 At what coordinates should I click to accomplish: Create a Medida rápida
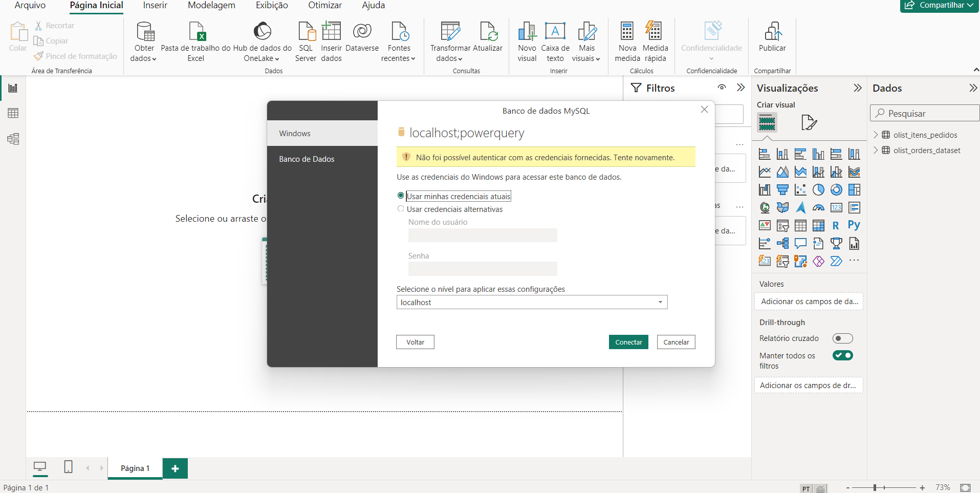(x=655, y=42)
